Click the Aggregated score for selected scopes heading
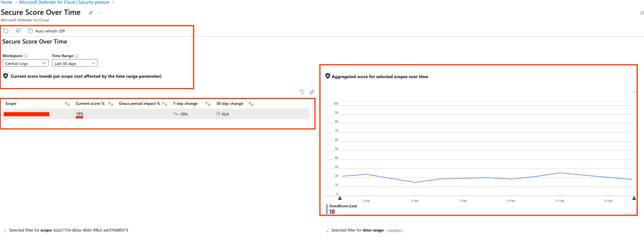644x241 pixels. pyautogui.click(x=380, y=76)
